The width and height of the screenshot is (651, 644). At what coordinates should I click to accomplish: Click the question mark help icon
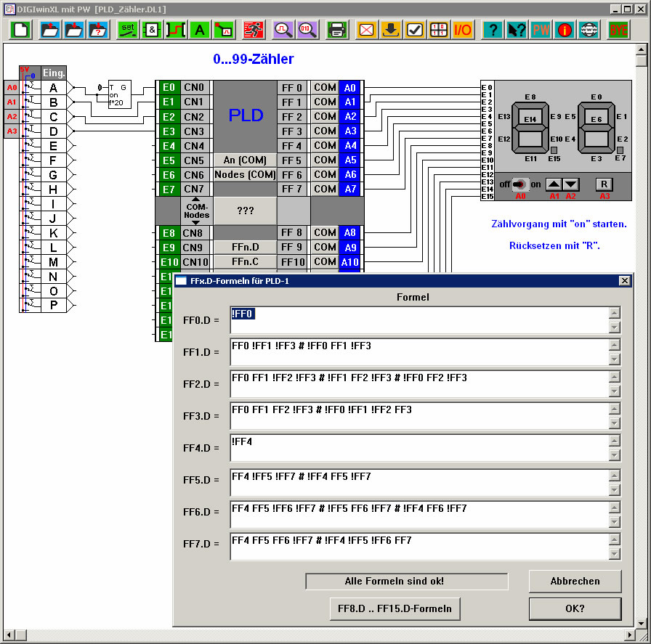(493, 30)
